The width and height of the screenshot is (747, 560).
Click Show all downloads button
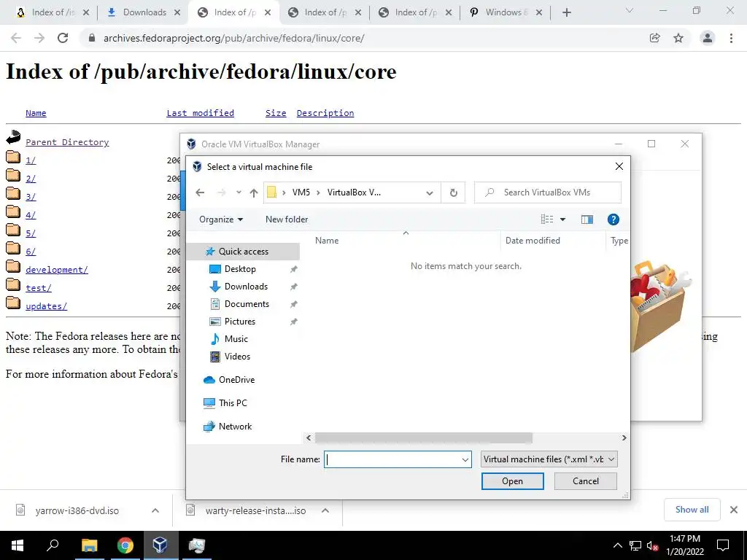pyautogui.click(x=692, y=510)
